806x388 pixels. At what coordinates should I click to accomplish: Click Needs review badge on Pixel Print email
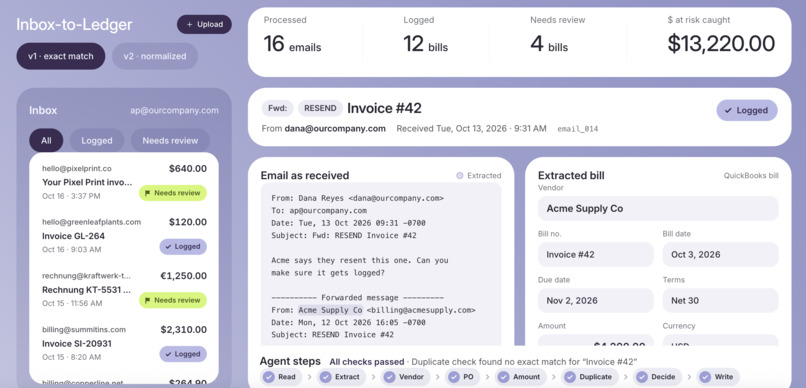[x=173, y=193]
